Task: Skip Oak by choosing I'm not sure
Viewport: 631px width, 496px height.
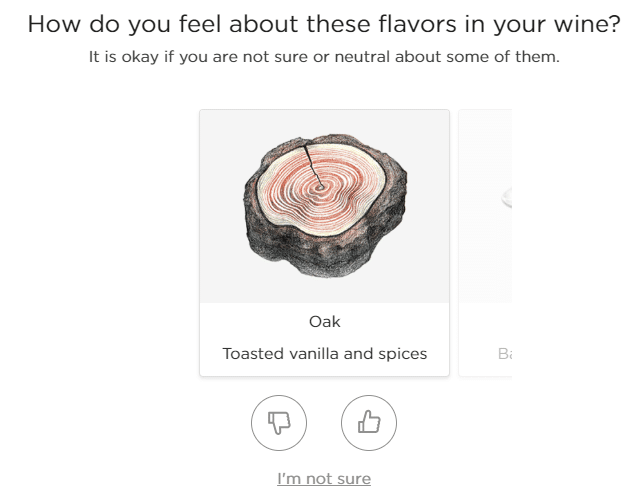Action: pyautogui.click(x=324, y=479)
